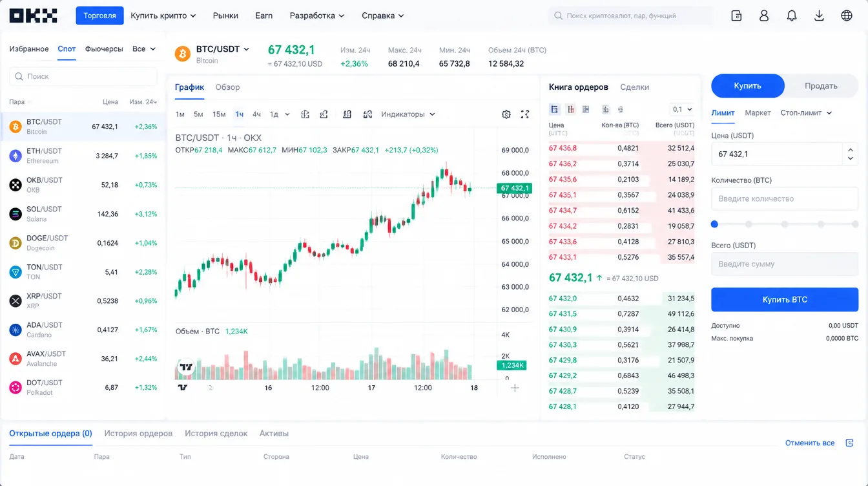Open the История ордеров tab
The height and width of the screenshot is (486, 868).
tap(138, 434)
